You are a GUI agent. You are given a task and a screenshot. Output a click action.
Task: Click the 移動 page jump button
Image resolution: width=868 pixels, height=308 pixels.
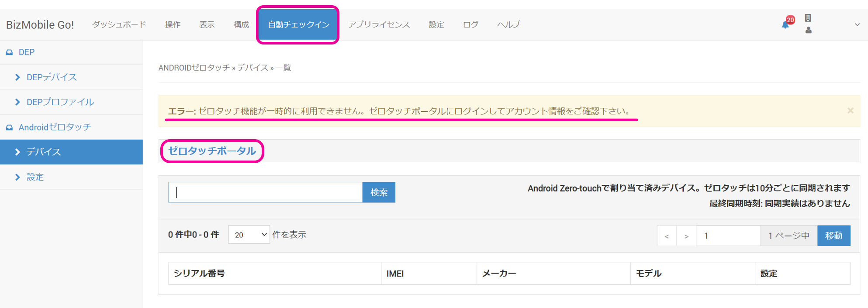(x=833, y=236)
